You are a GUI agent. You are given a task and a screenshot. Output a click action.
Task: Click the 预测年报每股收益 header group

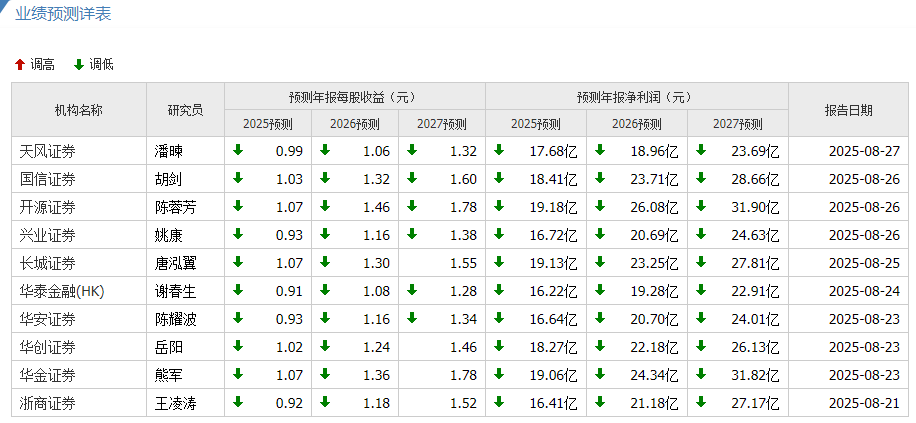point(354,97)
